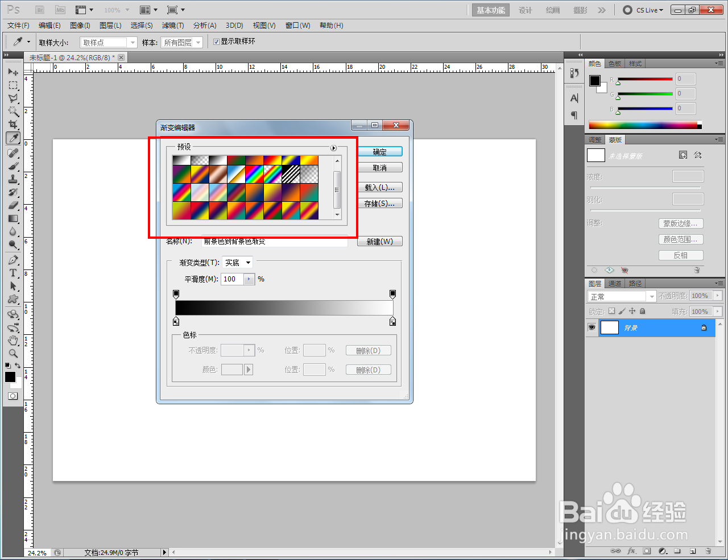The image size is (728, 560).
Task: Select the Rectangular Marquee tool
Action: click(x=13, y=85)
